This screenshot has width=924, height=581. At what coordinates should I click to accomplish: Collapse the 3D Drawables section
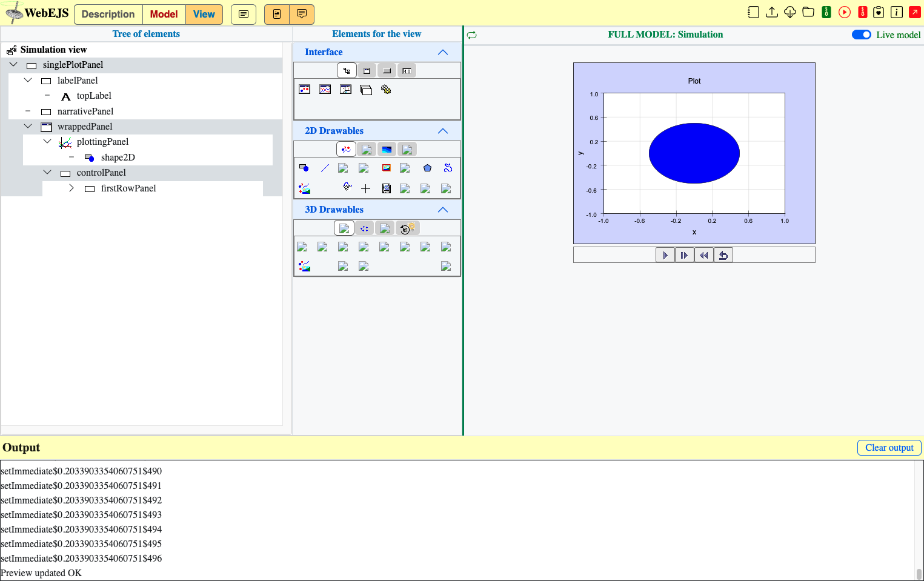[x=443, y=210]
